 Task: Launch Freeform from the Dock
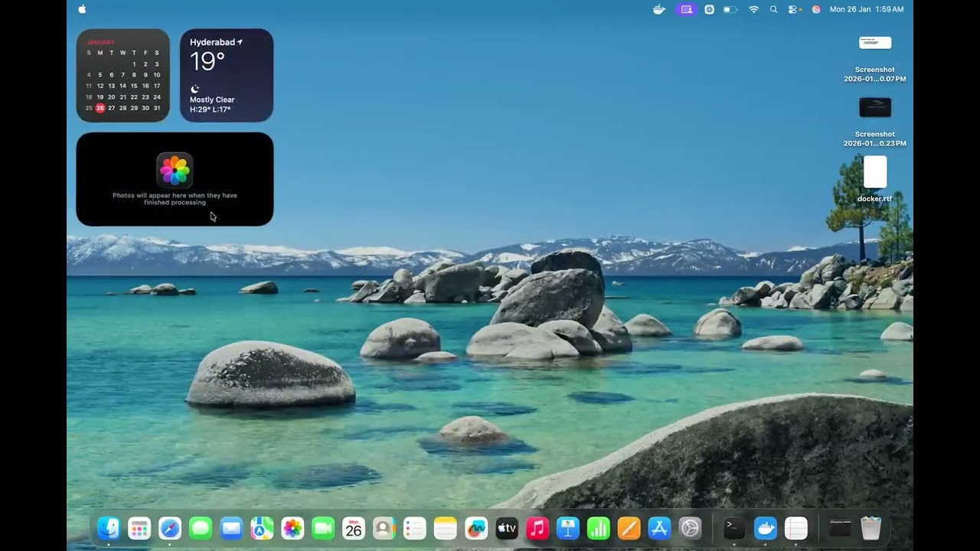click(x=476, y=528)
